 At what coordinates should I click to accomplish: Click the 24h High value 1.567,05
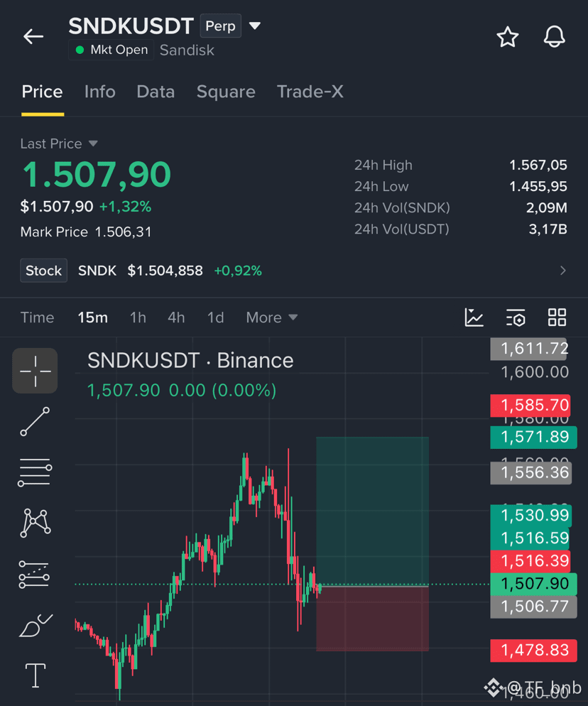coord(538,165)
